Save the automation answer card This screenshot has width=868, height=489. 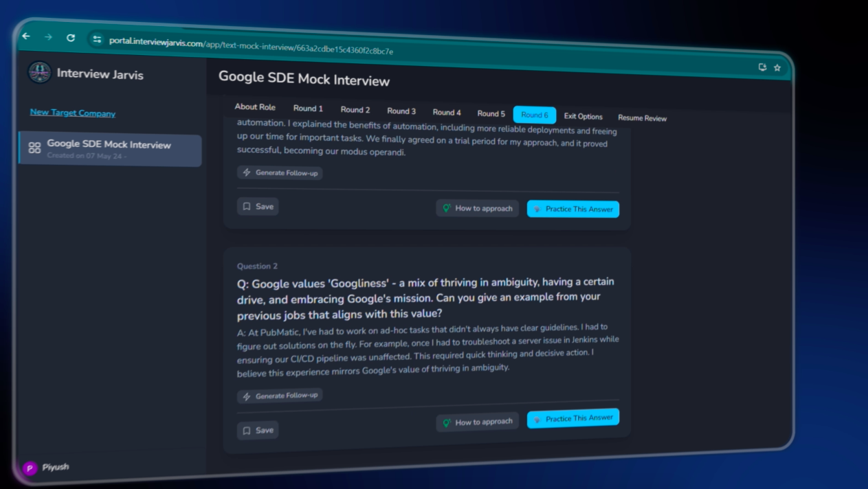coord(258,206)
